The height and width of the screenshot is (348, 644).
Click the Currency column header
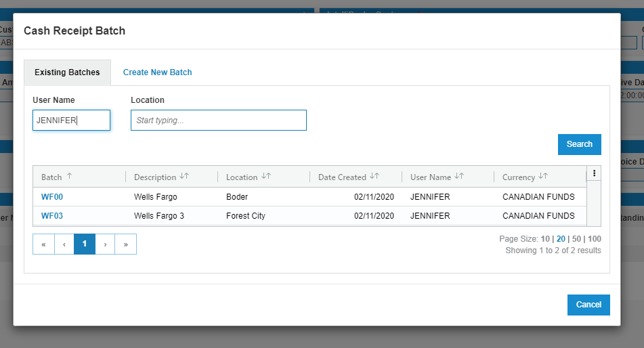(540, 177)
